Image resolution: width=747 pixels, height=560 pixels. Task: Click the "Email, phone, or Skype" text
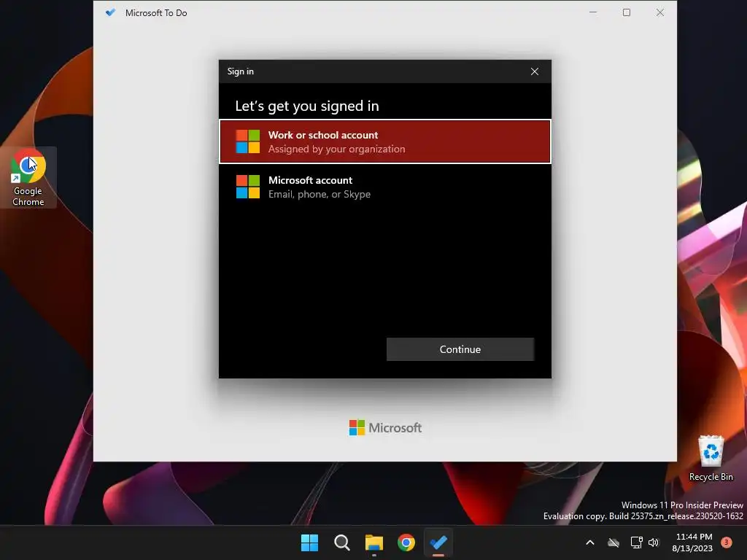320,194
